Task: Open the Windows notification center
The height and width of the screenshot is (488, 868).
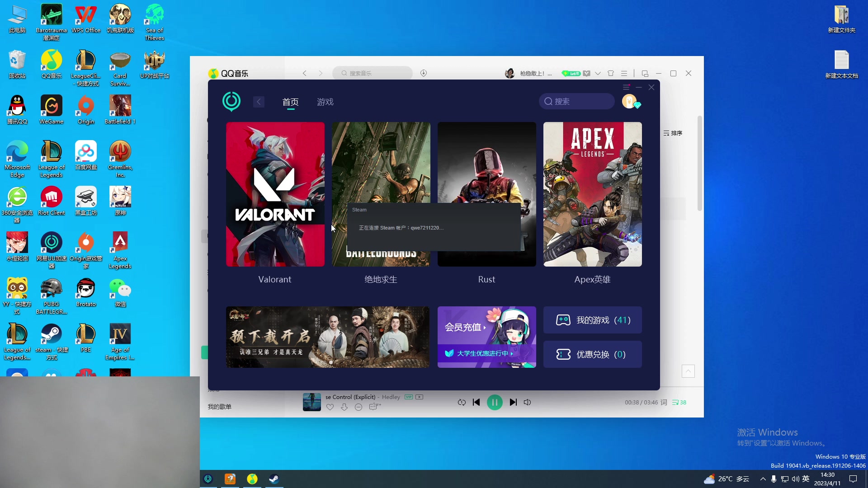Action: click(x=853, y=479)
